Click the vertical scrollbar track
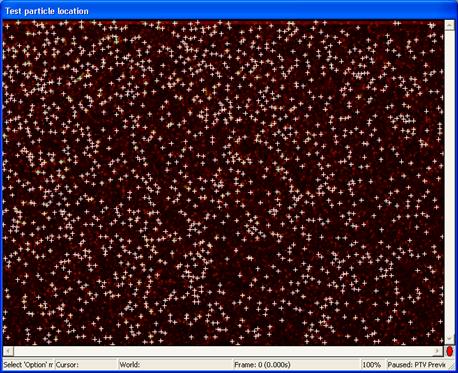 point(449,182)
